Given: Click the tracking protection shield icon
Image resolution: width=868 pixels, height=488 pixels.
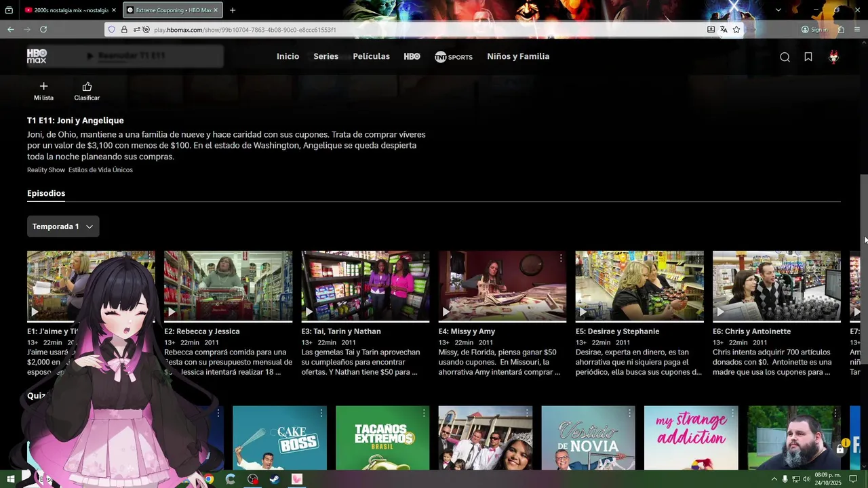Looking at the screenshot, I should point(112,30).
